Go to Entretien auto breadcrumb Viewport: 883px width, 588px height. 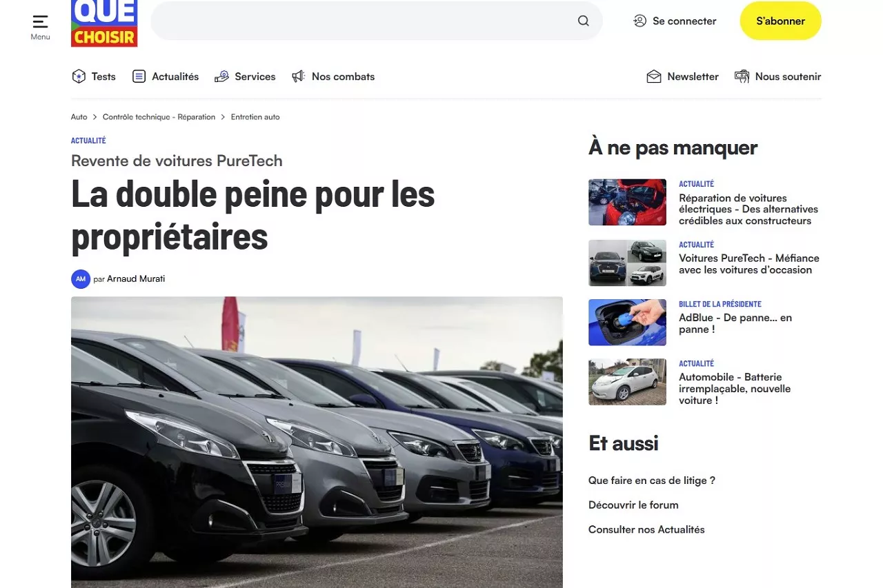click(255, 117)
